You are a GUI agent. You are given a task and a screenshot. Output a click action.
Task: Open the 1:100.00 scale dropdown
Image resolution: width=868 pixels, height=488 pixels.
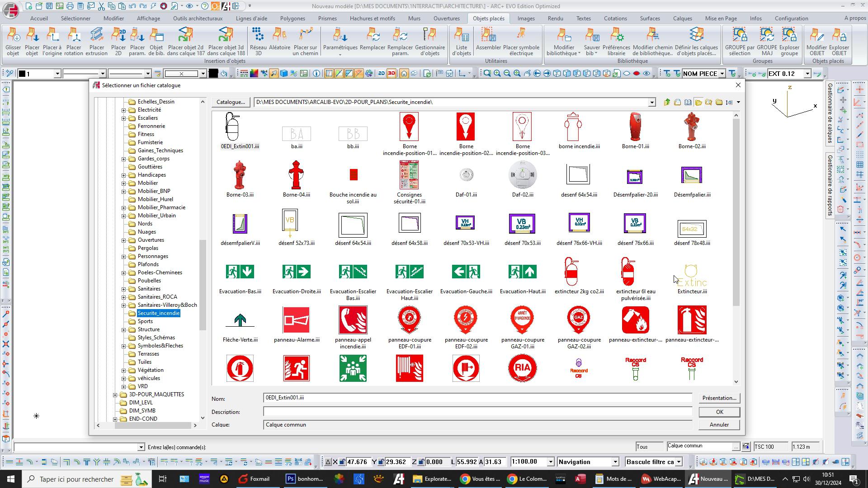click(x=550, y=462)
